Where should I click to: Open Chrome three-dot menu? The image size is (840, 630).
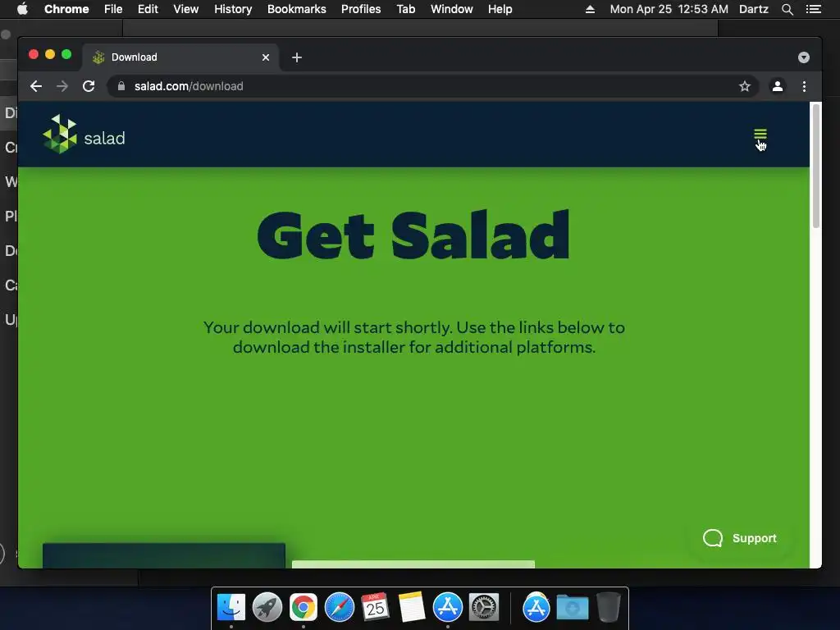coord(804,86)
